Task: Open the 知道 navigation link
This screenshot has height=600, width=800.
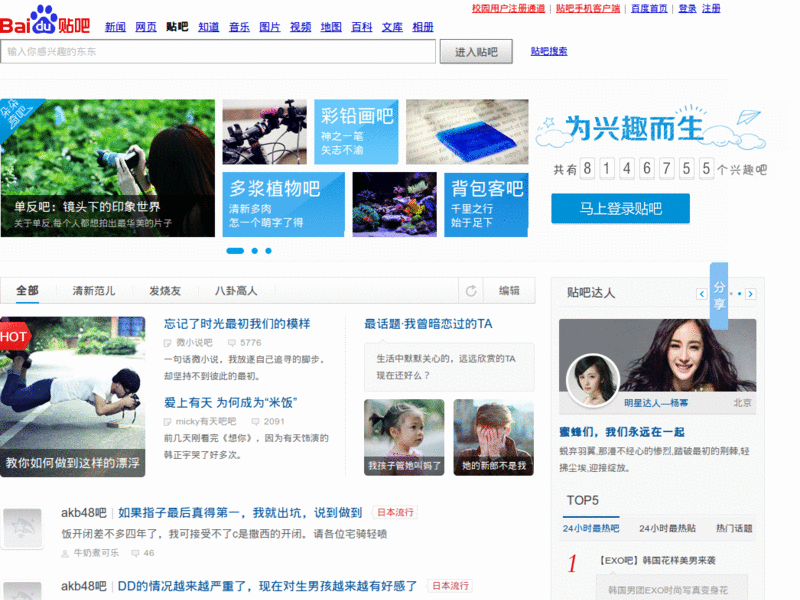Action: click(x=209, y=27)
